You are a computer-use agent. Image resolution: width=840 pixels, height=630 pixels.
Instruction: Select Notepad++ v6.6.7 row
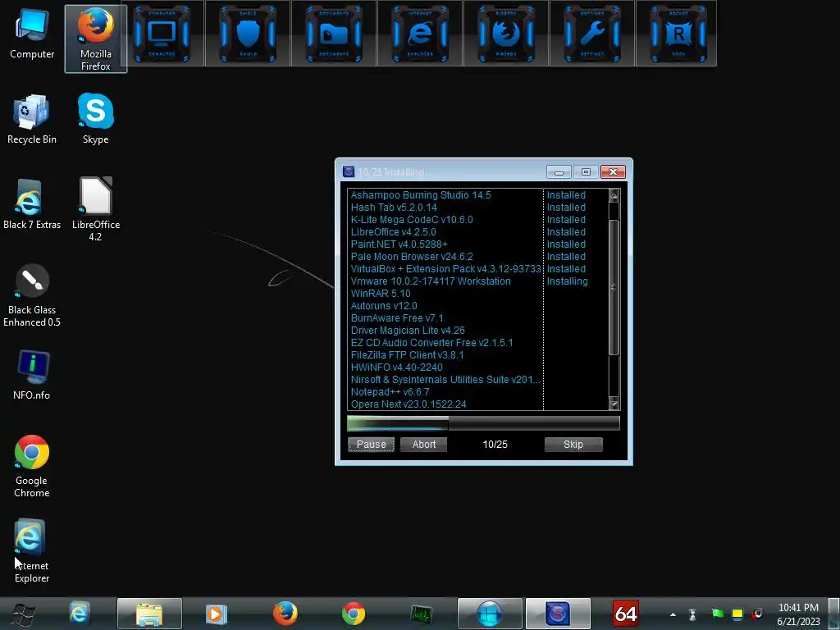click(x=390, y=392)
